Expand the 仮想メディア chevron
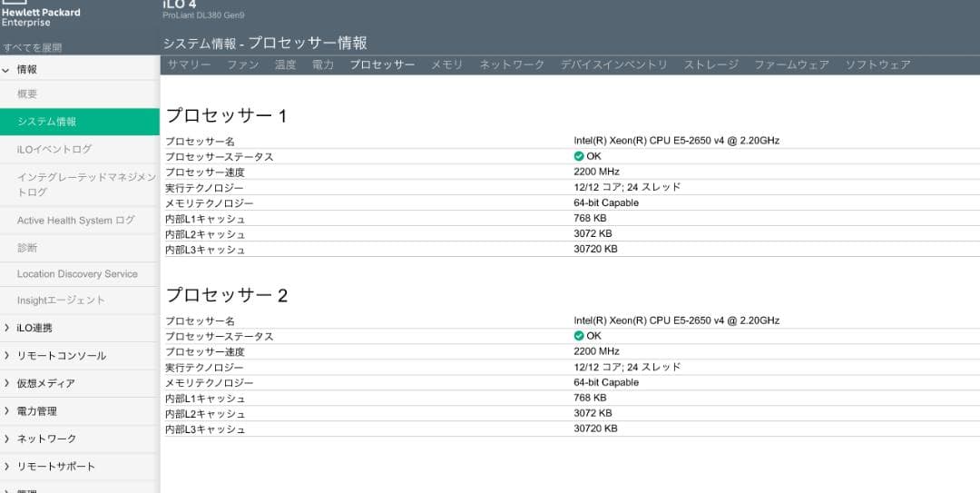980x493 pixels. coord(6,383)
